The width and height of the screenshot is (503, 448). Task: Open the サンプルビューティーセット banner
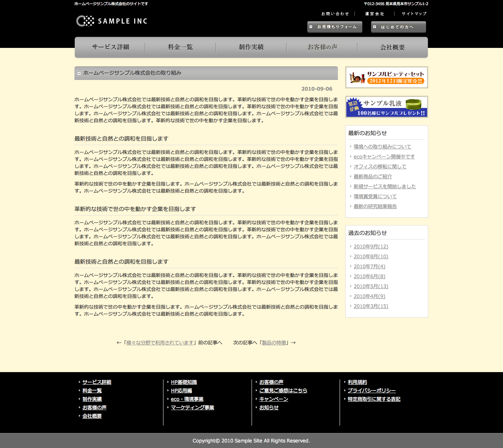point(386,77)
